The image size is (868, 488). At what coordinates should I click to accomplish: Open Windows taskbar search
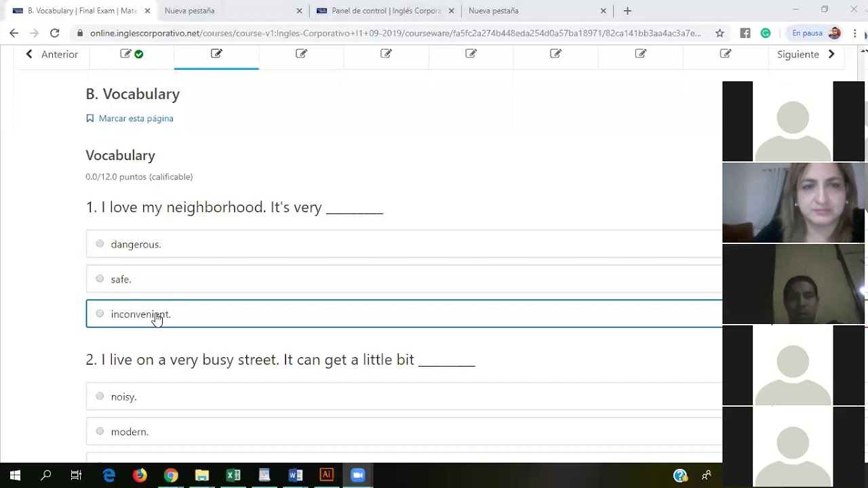tap(46, 475)
